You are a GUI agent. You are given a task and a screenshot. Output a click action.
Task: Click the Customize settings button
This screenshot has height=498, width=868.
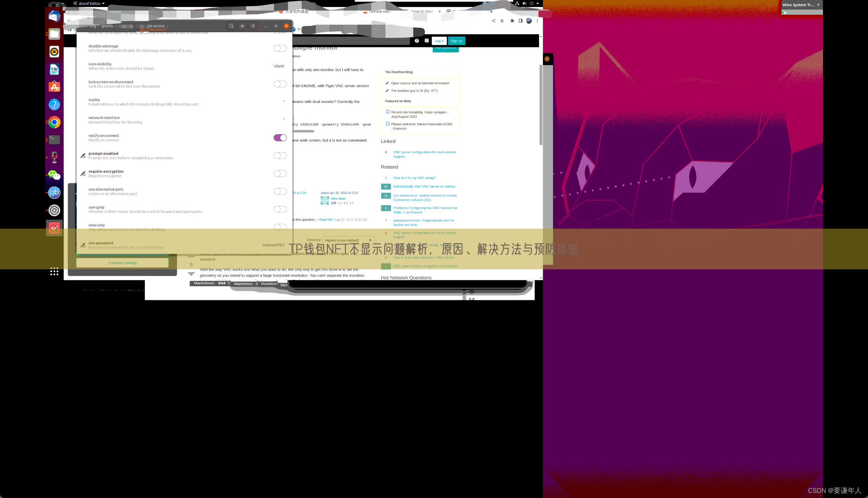[122, 262]
